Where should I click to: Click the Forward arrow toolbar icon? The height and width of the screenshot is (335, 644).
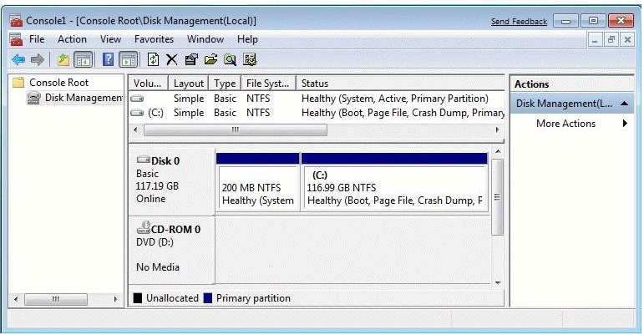38,60
